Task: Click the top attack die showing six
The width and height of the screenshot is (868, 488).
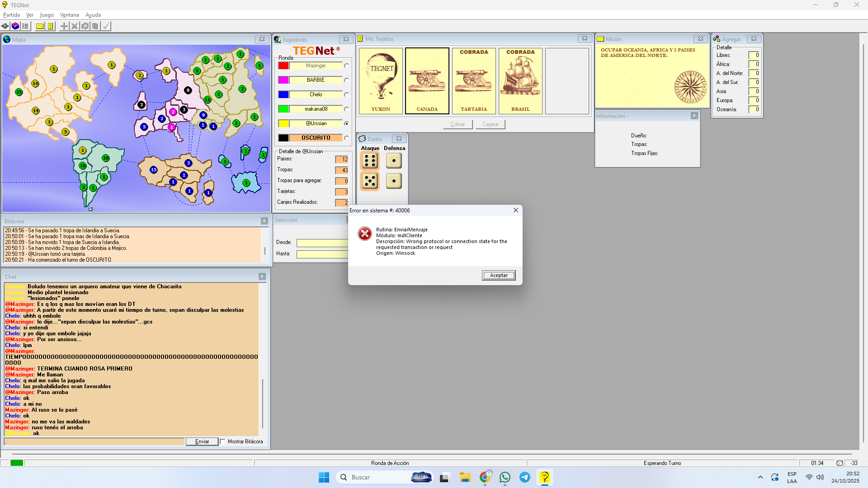Action: click(x=370, y=161)
